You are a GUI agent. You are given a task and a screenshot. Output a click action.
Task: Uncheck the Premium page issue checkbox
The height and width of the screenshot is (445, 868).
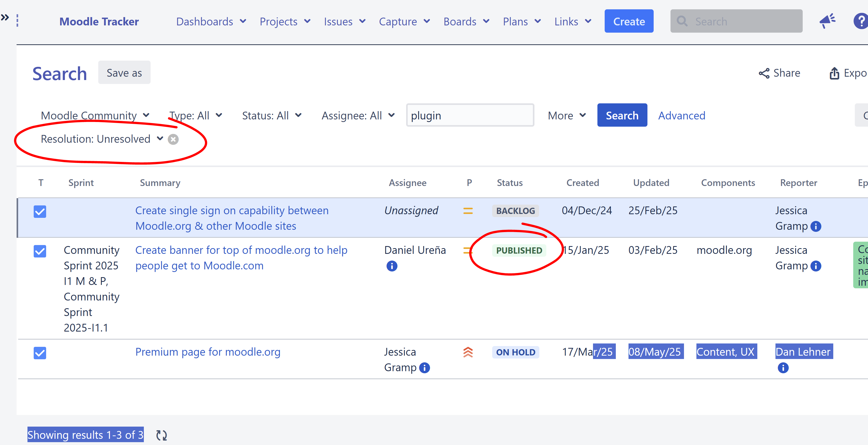[x=40, y=353]
